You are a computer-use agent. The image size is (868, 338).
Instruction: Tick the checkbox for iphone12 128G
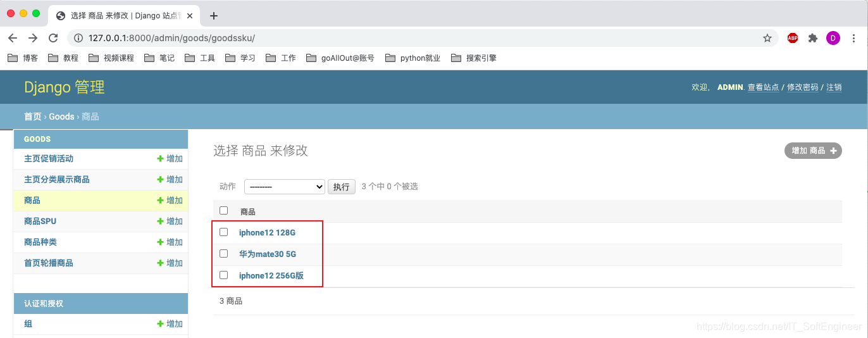[x=223, y=232]
